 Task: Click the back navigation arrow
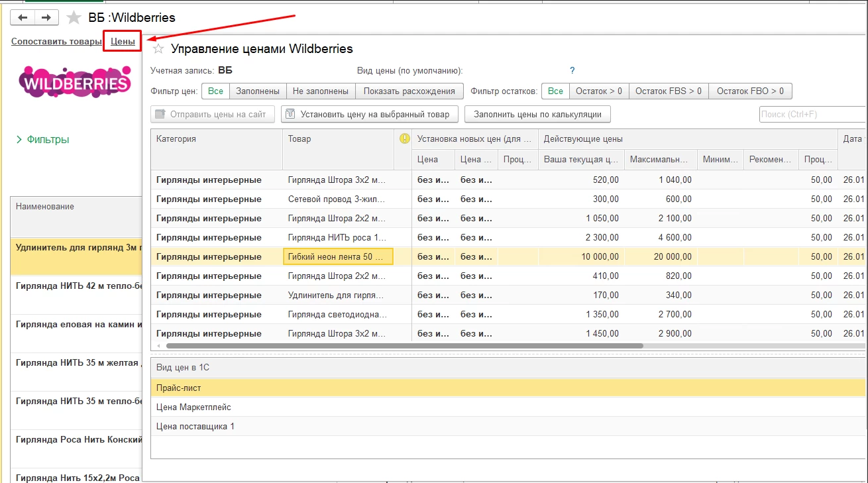pos(23,17)
